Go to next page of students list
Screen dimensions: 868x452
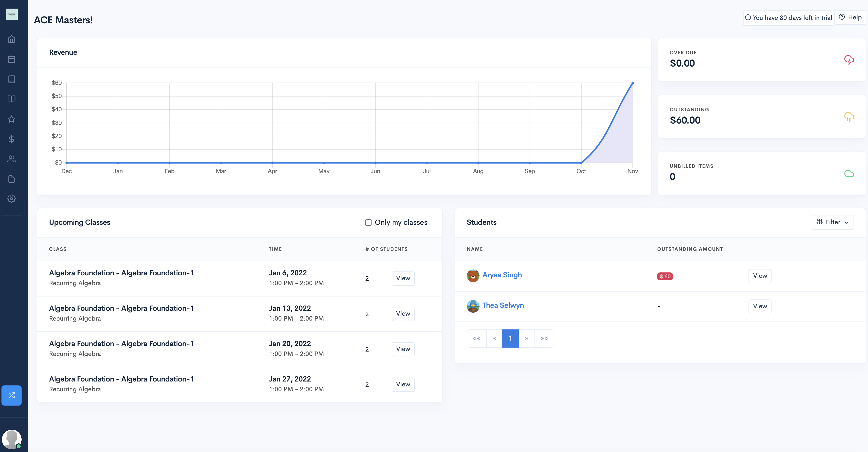click(x=526, y=338)
